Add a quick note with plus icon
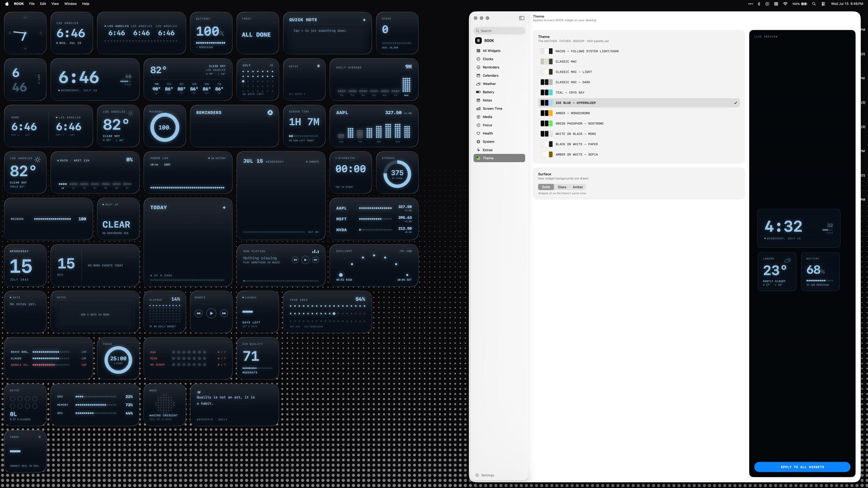 pos(364,20)
